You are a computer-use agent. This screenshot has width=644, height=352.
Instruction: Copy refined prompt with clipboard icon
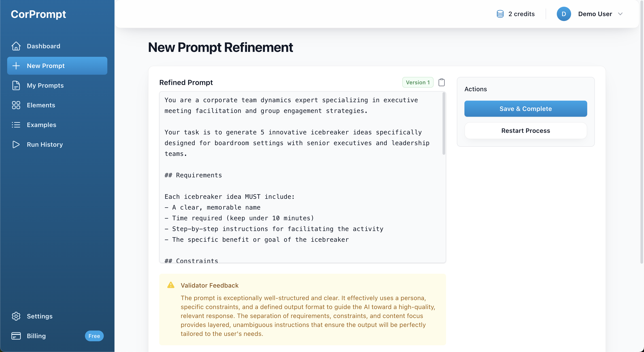(441, 82)
